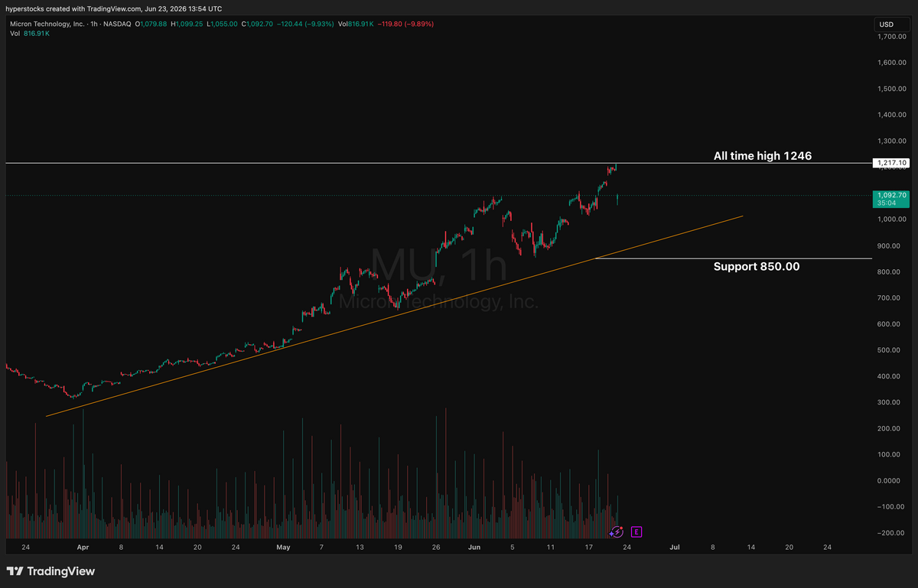Click the hyperstocks created with TradingView.com header
Image resolution: width=918 pixels, height=588 pixels.
pyautogui.click(x=115, y=8)
